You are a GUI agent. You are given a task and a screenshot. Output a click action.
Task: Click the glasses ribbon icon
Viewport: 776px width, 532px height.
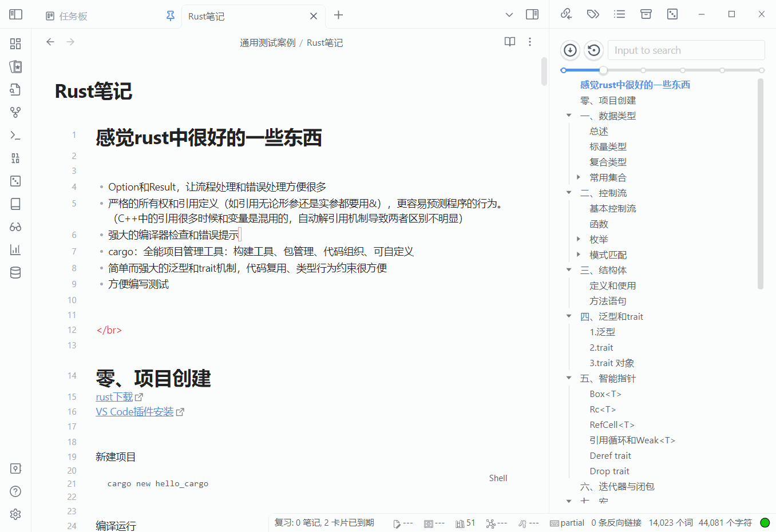pos(15,227)
